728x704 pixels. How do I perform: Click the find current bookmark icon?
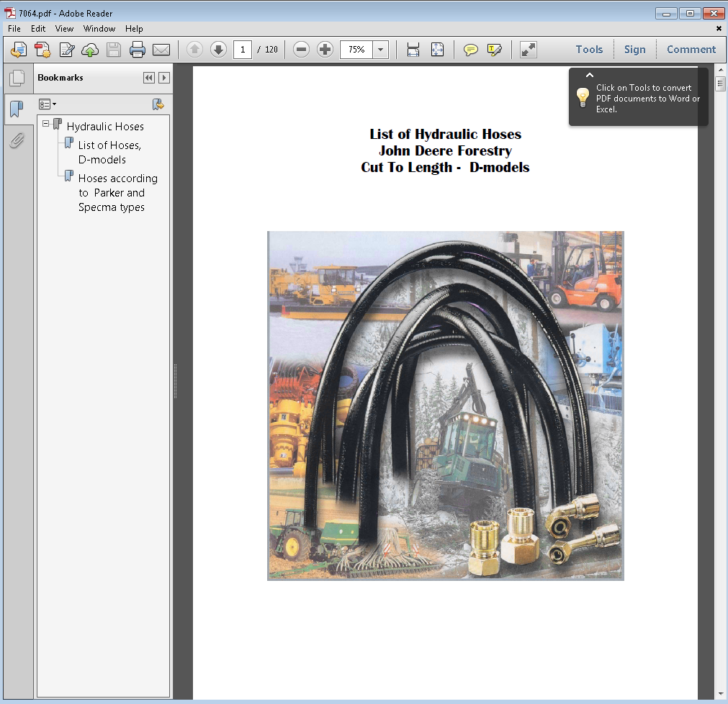pos(158,104)
